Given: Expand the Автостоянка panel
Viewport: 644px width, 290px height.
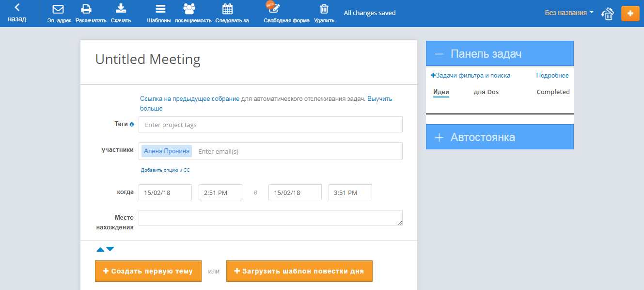Looking at the screenshot, I should click(x=500, y=137).
